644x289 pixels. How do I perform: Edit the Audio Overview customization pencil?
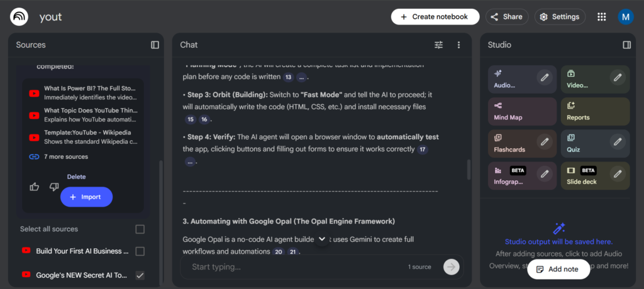pyautogui.click(x=545, y=77)
